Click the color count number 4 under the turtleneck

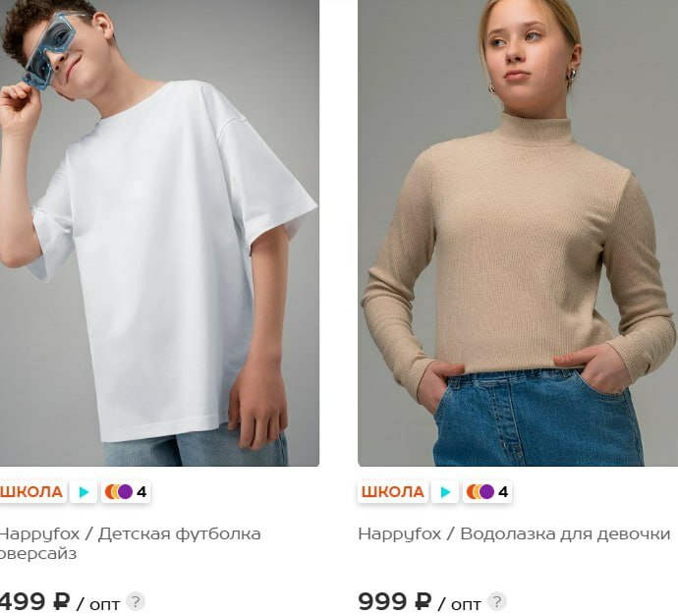coord(503,492)
